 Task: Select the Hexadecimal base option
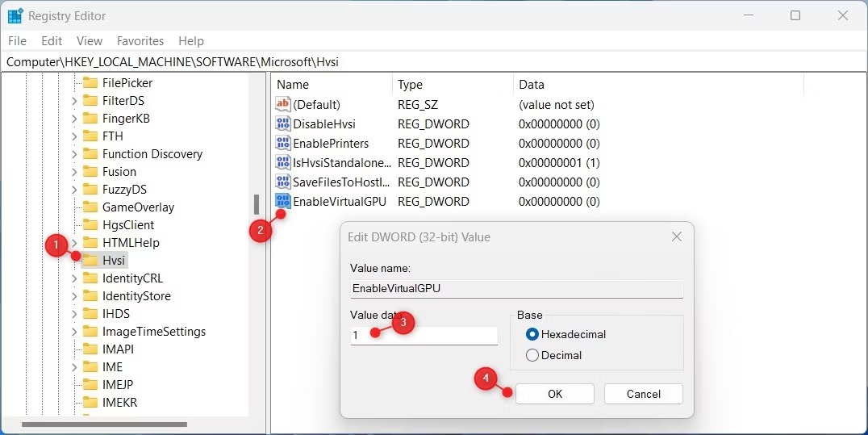tap(532, 334)
